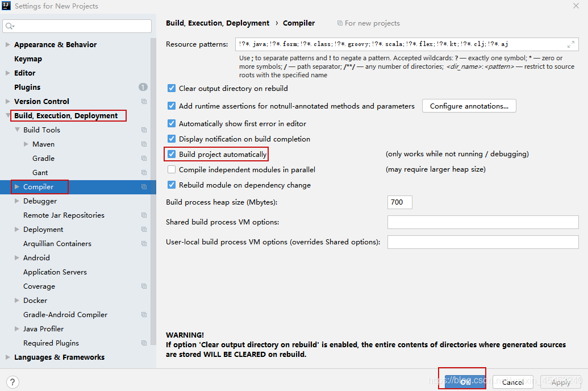This screenshot has width=588, height=391.
Task: Select Coverage in the settings tree
Action: click(x=39, y=286)
